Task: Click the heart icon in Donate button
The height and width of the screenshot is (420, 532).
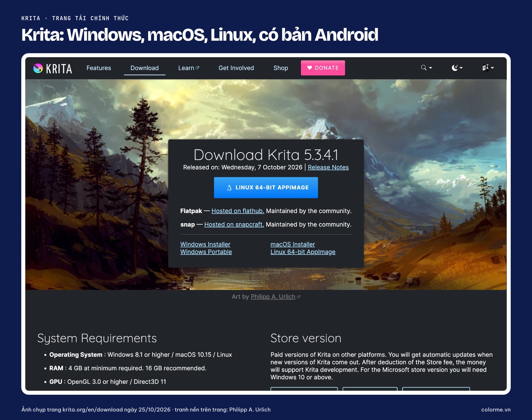Action: [x=310, y=68]
